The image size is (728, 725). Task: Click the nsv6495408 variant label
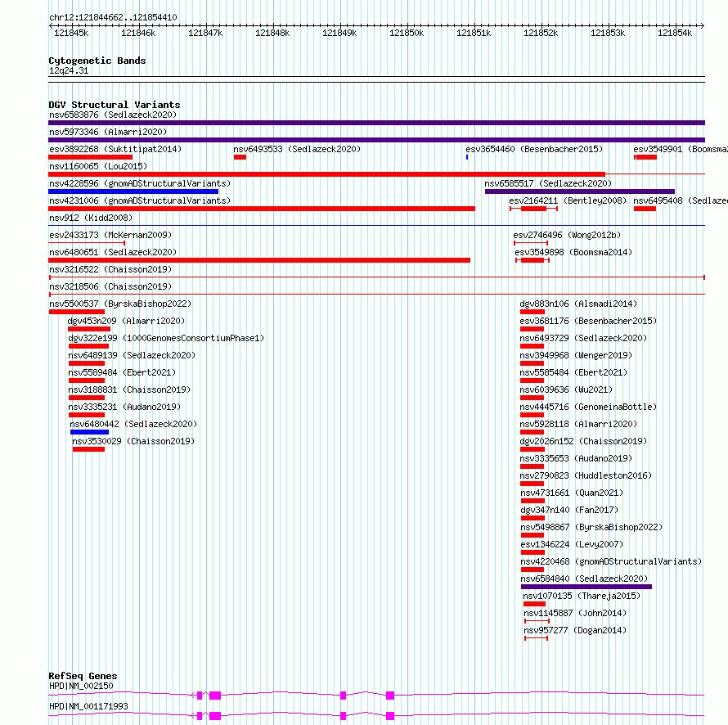[681, 200]
